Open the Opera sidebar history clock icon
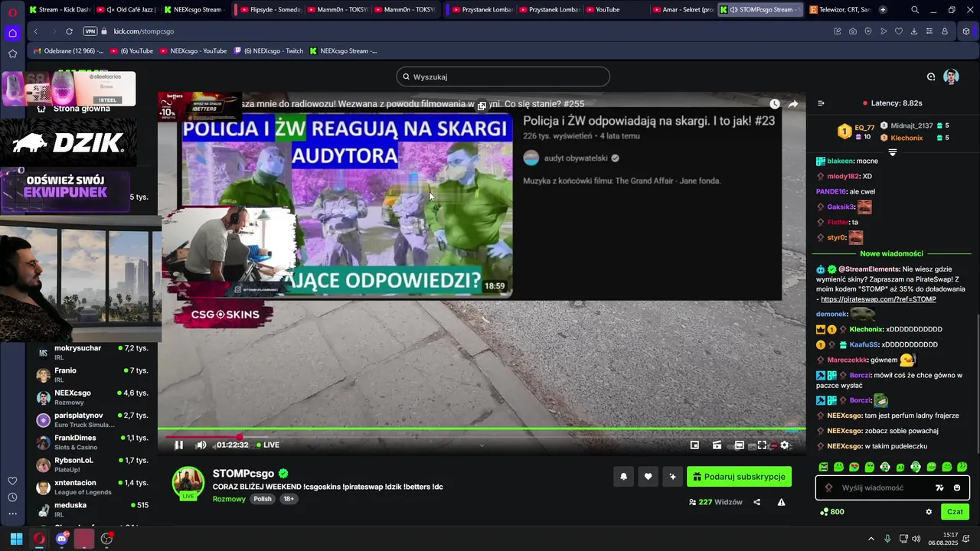Image resolution: width=980 pixels, height=551 pixels. click(x=12, y=497)
